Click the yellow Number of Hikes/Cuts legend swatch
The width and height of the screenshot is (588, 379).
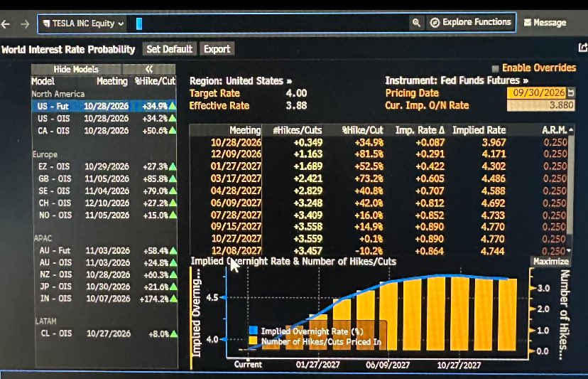click(x=254, y=341)
